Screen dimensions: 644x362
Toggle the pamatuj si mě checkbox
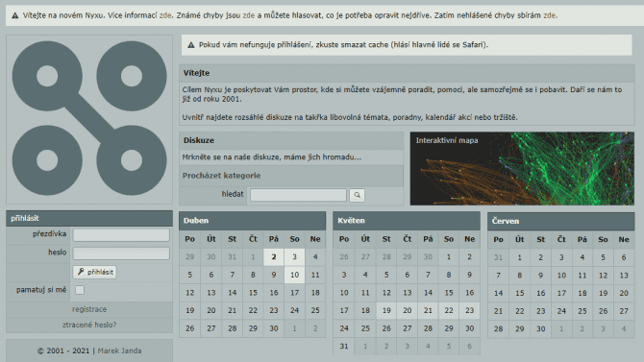click(x=80, y=290)
